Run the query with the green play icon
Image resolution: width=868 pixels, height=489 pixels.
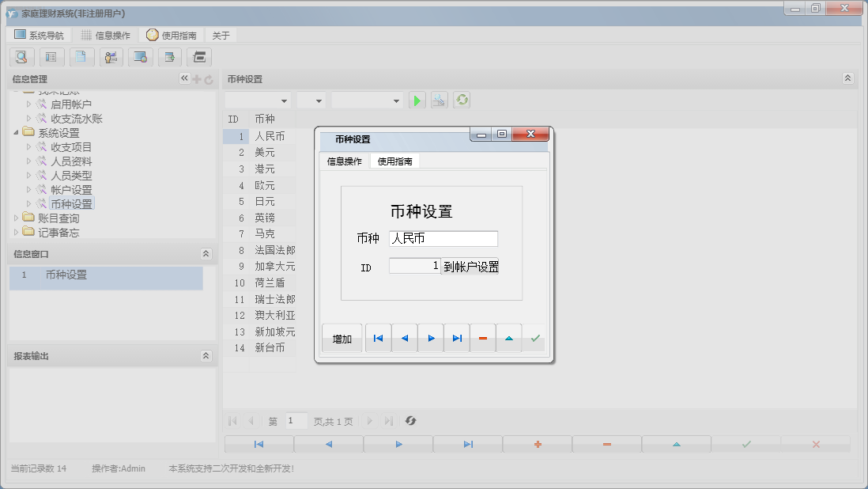417,99
